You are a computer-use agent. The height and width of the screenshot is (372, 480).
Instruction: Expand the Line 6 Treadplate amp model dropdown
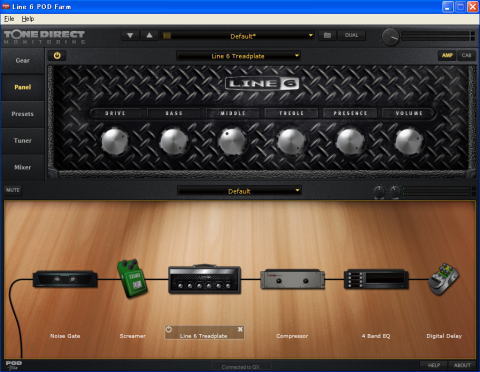point(239,56)
